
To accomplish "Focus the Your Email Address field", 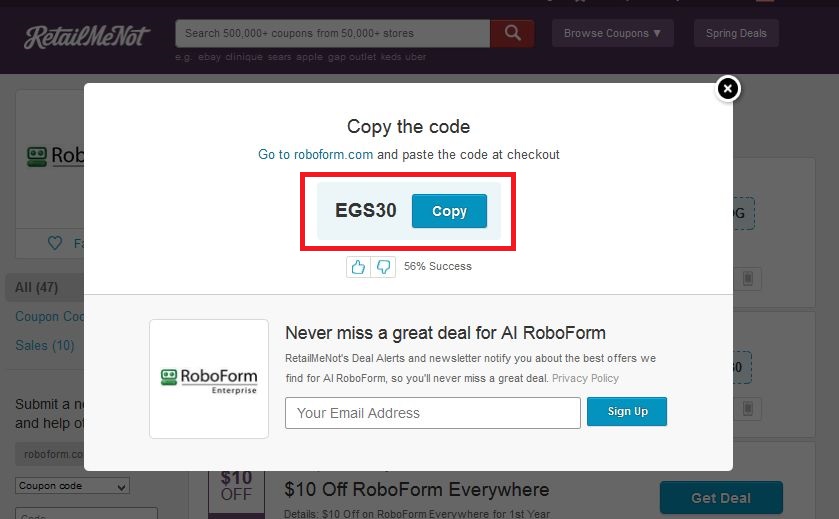I will coord(432,413).
